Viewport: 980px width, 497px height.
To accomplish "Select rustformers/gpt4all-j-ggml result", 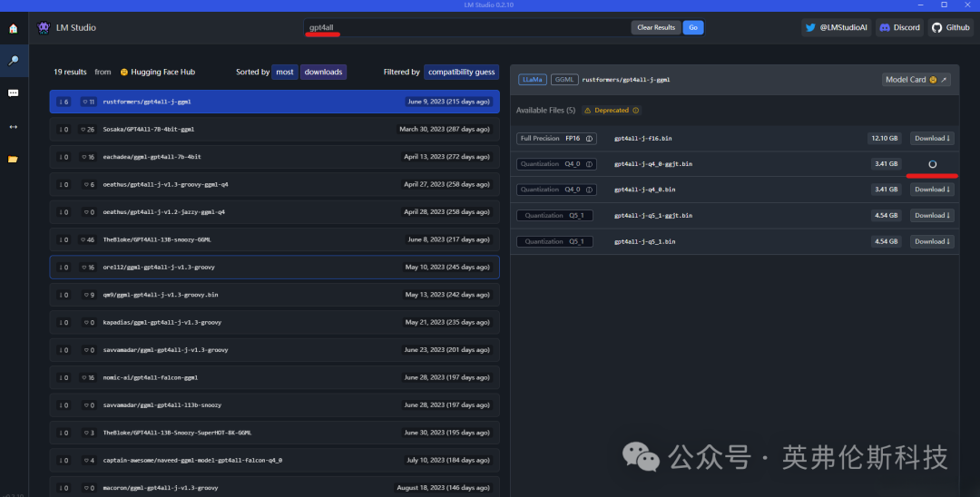I will (274, 102).
